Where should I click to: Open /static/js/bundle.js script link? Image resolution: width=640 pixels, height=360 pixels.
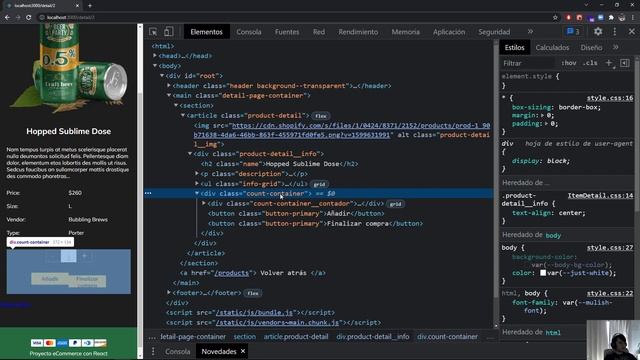pyautogui.click(x=254, y=312)
